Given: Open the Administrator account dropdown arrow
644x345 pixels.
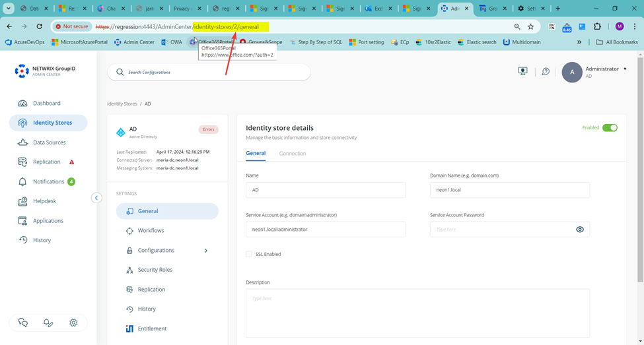Looking at the screenshot, I should pyautogui.click(x=625, y=69).
